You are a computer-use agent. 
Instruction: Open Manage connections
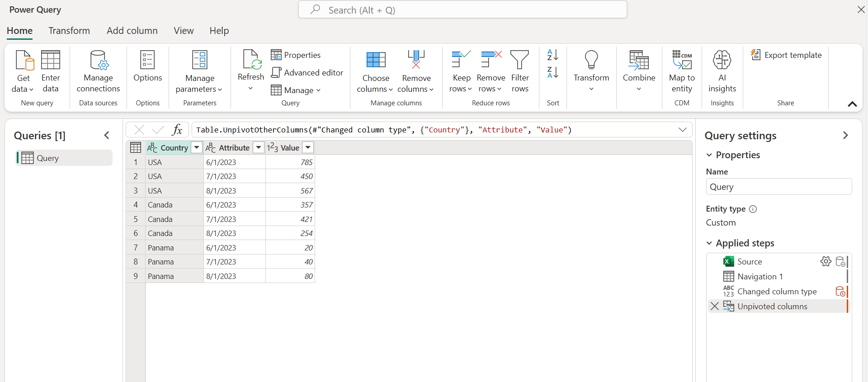98,71
